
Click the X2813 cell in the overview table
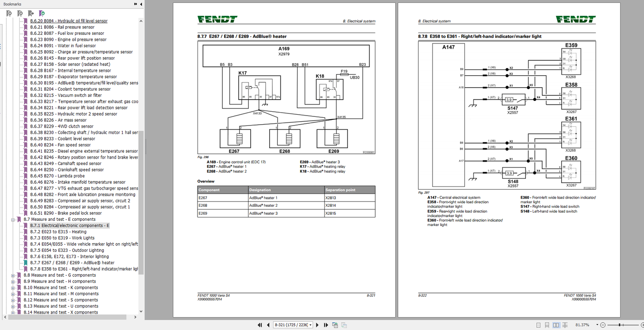click(x=350, y=198)
